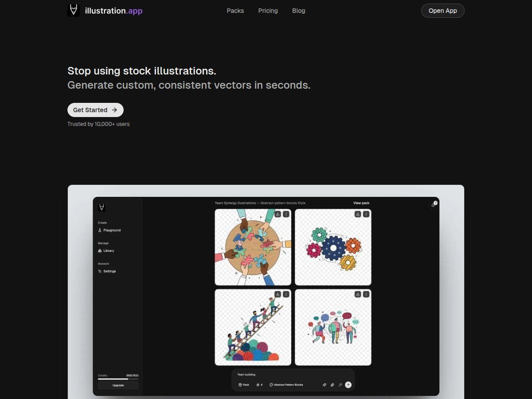Click the paperclip attachment icon

click(332, 384)
